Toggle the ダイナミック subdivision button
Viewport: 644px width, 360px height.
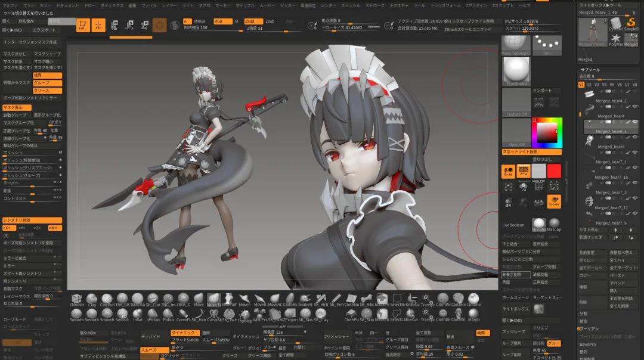[185, 333]
